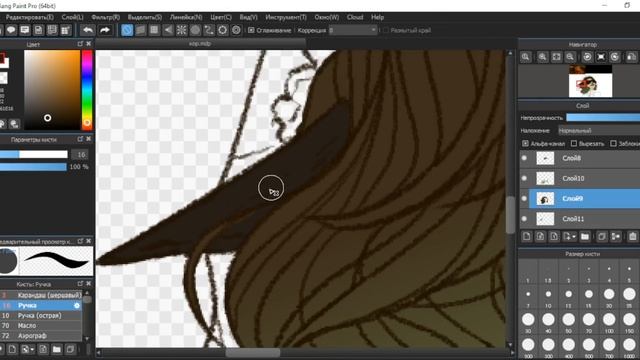Toggle the lock layer checkbox
640x360 pixels.
pyautogui.click(x=613, y=143)
